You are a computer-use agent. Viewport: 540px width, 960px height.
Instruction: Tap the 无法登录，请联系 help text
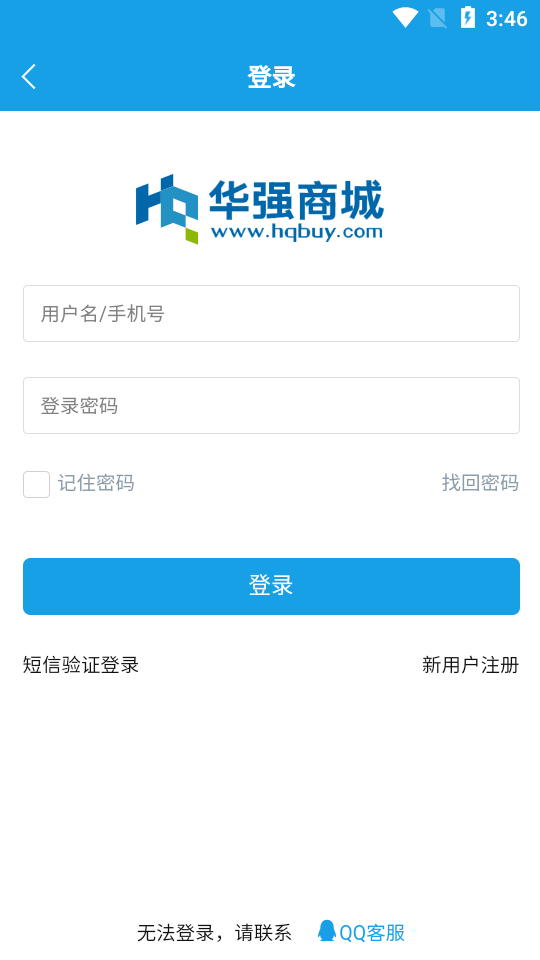[x=214, y=933]
